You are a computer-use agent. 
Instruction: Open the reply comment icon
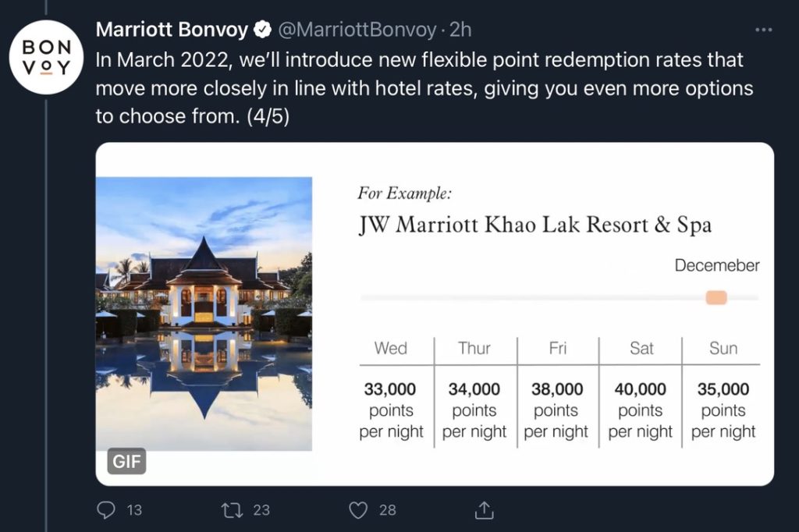click(x=106, y=509)
